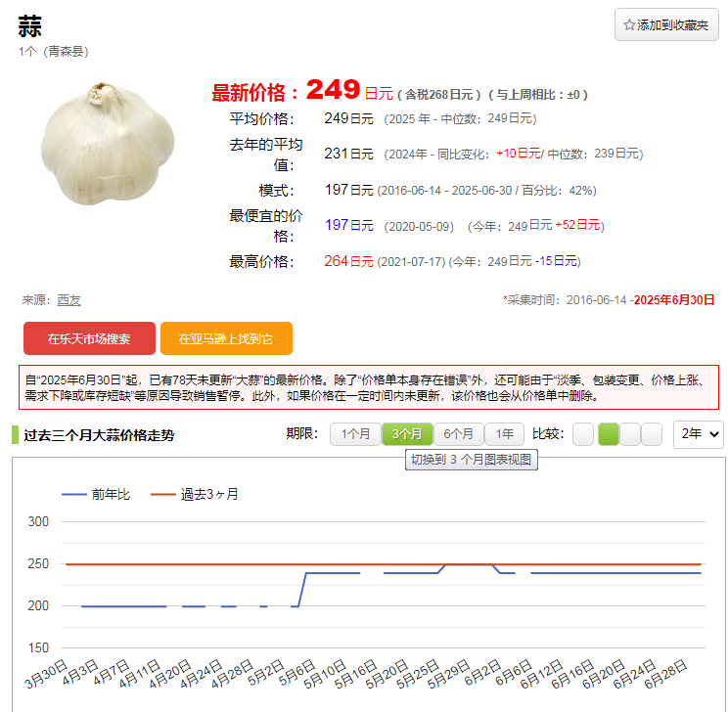Click the orange 在亚马逊上找到它 button
The image size is (728, 712).
click(226, 338)
